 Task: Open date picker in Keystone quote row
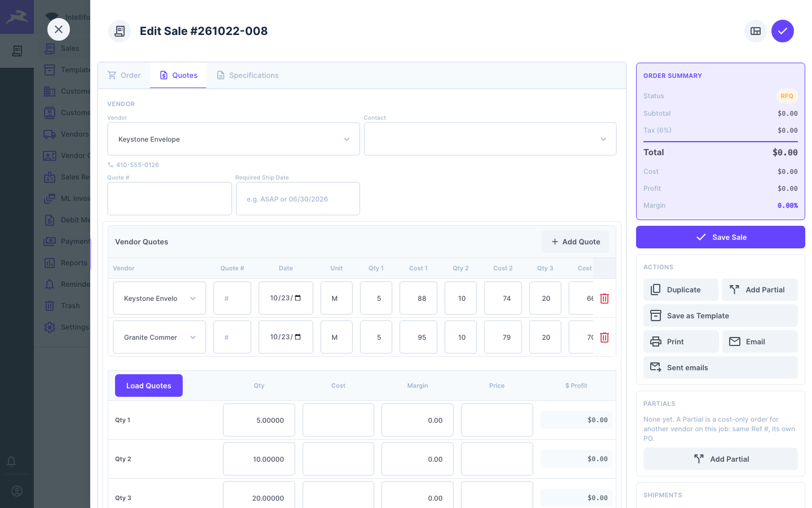pyautogui.click(x=298, y=298)
